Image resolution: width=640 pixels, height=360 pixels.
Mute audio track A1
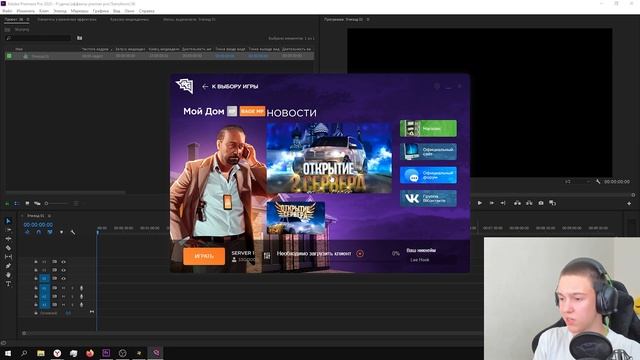point(64,288)
